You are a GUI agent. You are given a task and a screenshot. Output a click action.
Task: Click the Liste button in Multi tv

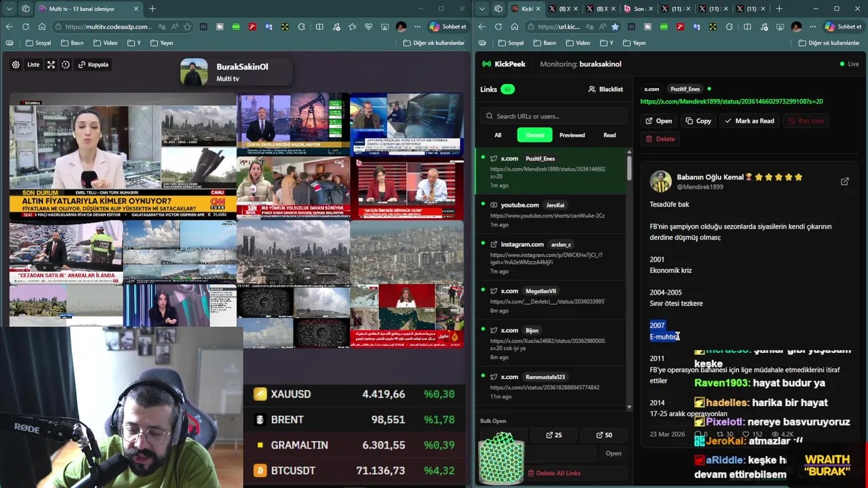point(33,64)
